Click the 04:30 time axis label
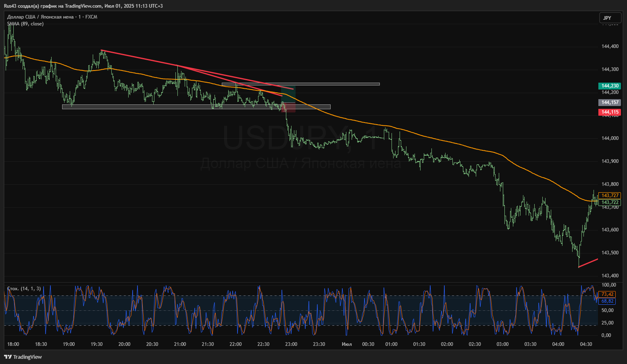 tap(586, 344)
